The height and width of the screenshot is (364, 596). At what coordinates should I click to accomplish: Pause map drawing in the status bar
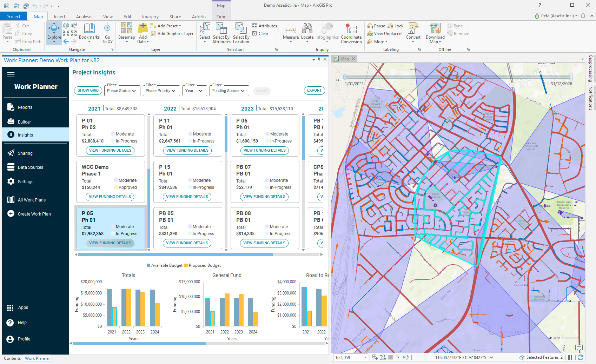click(x=570, y=357)
